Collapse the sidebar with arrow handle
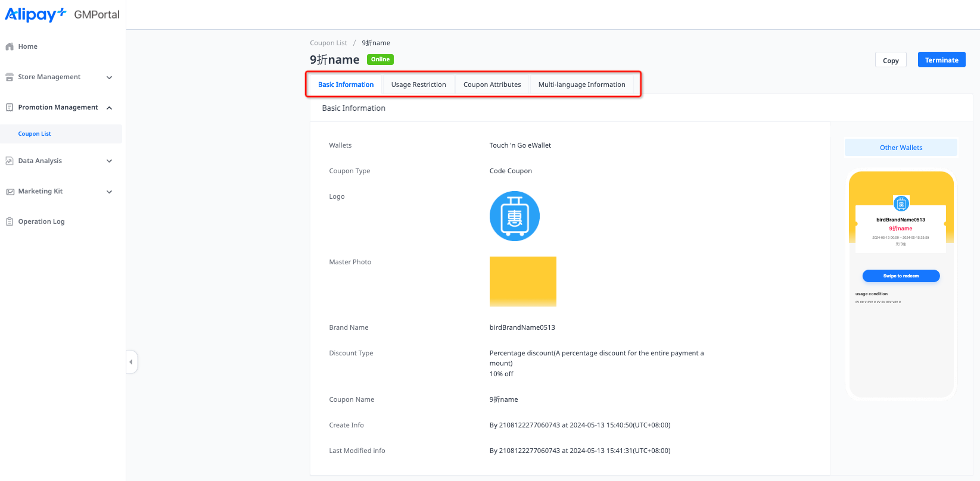 pos(131,362)
